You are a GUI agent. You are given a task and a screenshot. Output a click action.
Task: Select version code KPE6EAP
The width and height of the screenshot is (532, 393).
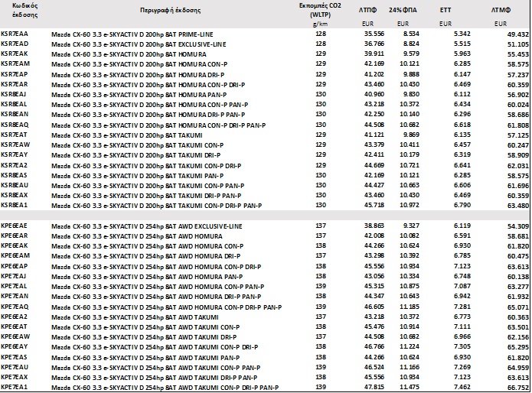point(15,266)
